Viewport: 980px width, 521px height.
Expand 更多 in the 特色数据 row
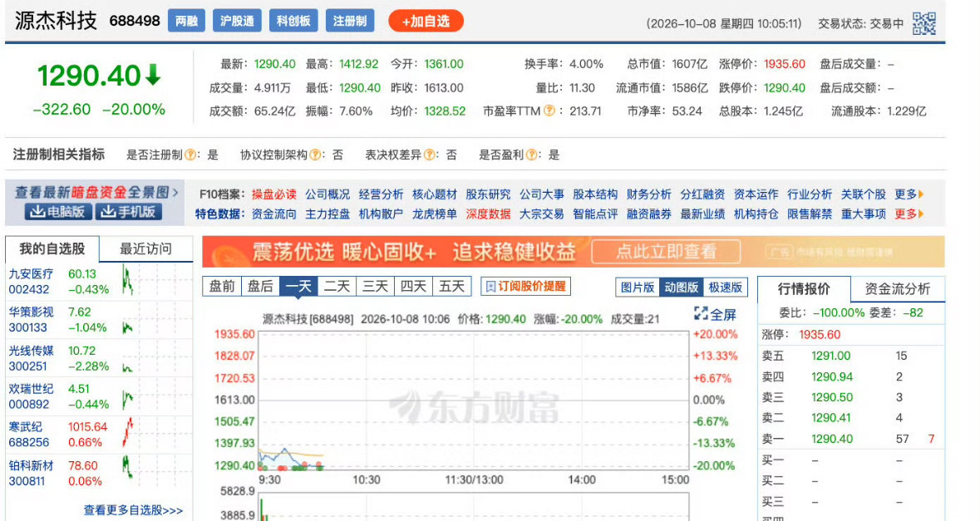[909, 214]
